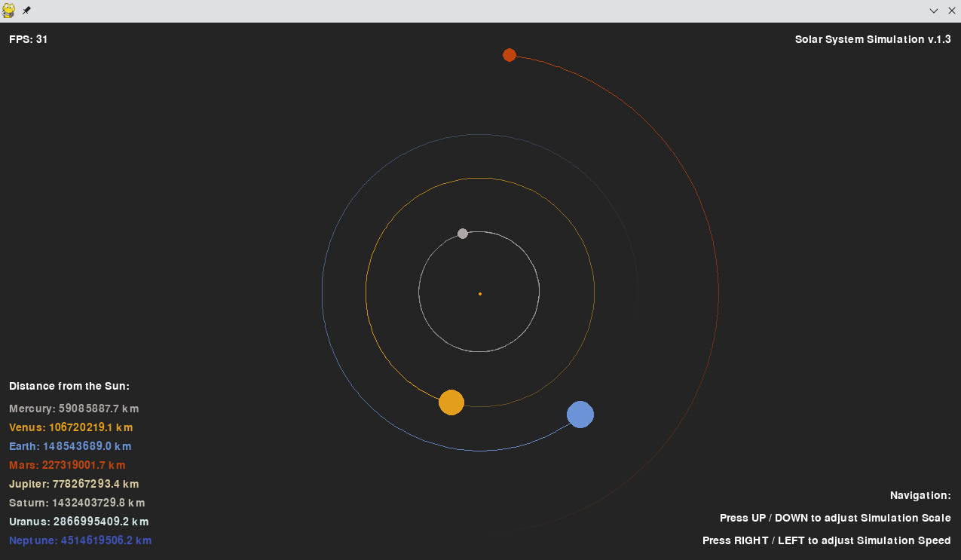
Task: Click the Venus distance readout
Action: click(x=71, y=427)
